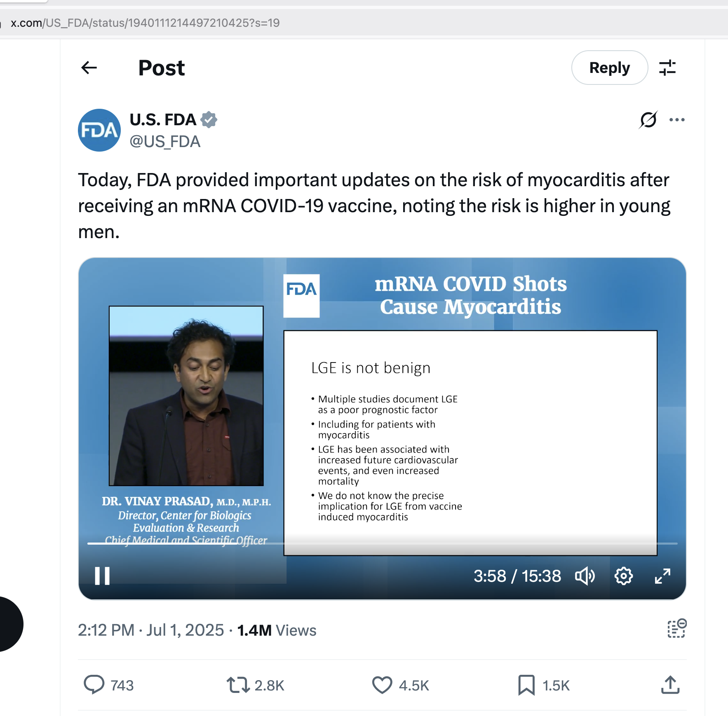Click the speaker's video frame
728x716 pixels.
click(x=186, y=396)
